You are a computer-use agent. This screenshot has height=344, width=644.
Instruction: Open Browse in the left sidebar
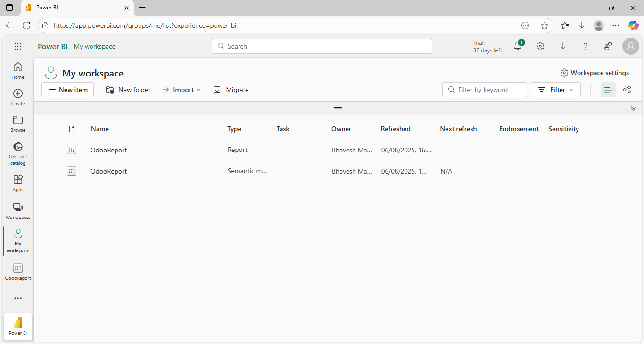point(18,123)
